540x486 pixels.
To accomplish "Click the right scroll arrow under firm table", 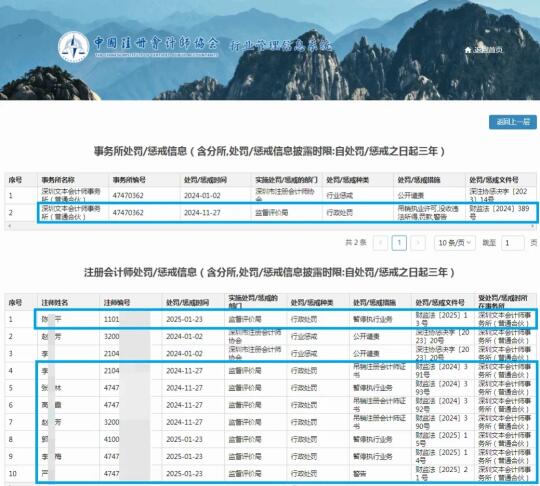I will click(x=532, y=226).
